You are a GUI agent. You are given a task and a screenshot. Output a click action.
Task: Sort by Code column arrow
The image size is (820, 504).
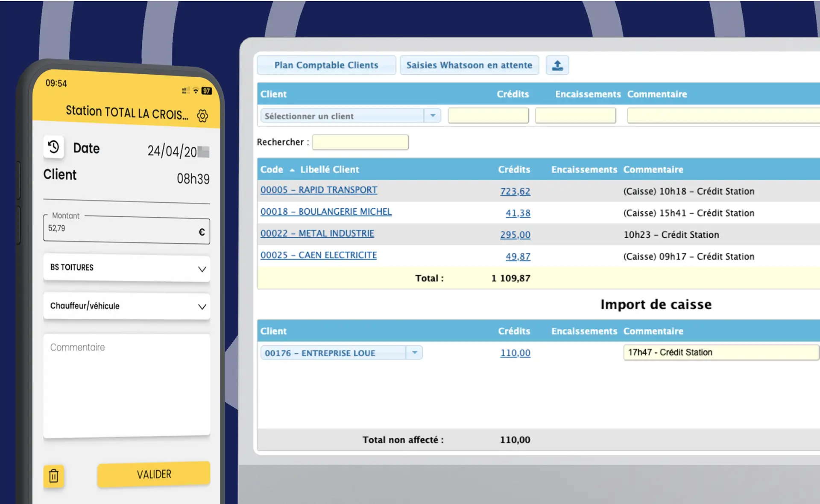292,170
